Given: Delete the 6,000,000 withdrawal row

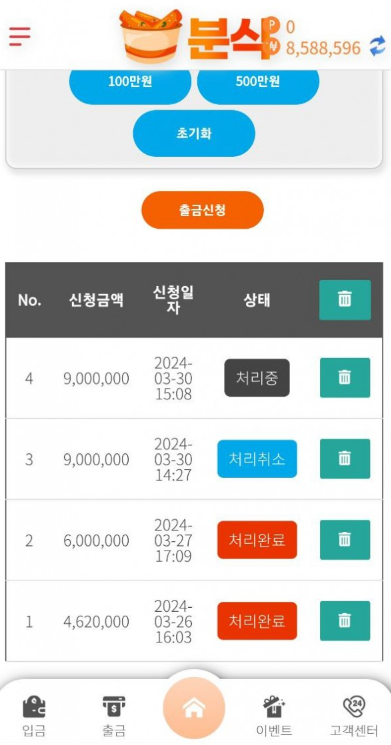Looking at the screenshot, I should [x=345, y=540].
